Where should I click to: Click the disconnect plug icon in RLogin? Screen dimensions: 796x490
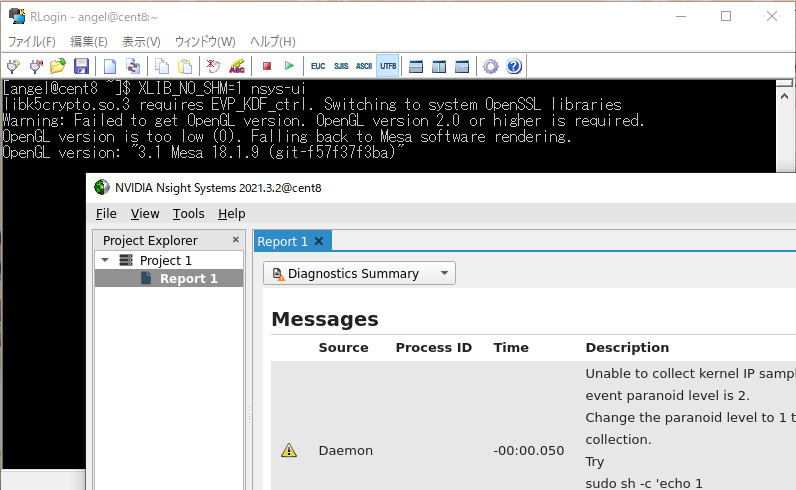(36, 66)
